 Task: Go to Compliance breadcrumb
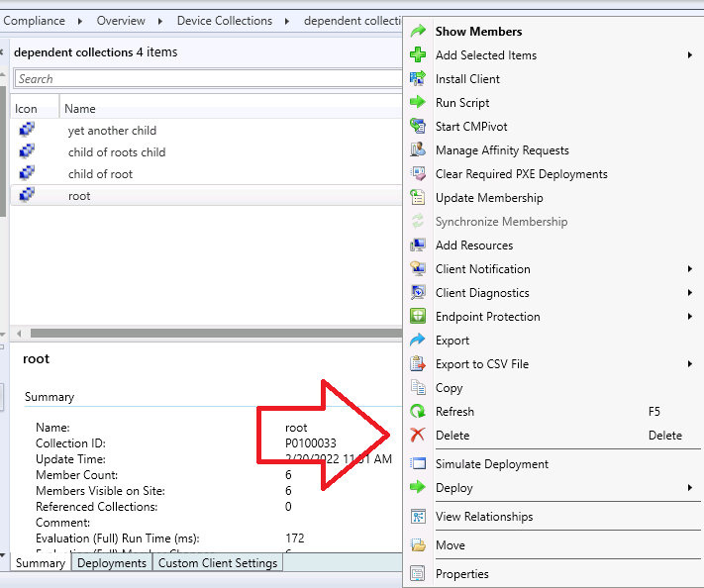[34, 21]
